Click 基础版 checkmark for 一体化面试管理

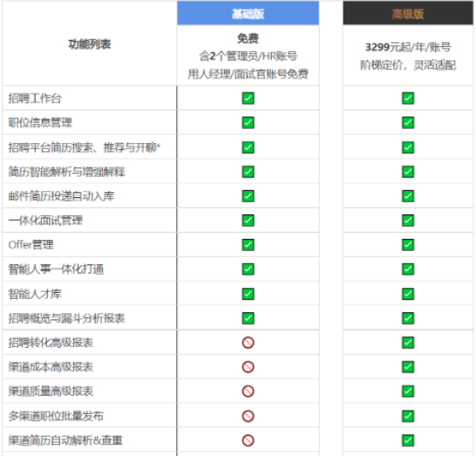click(248, 221)
